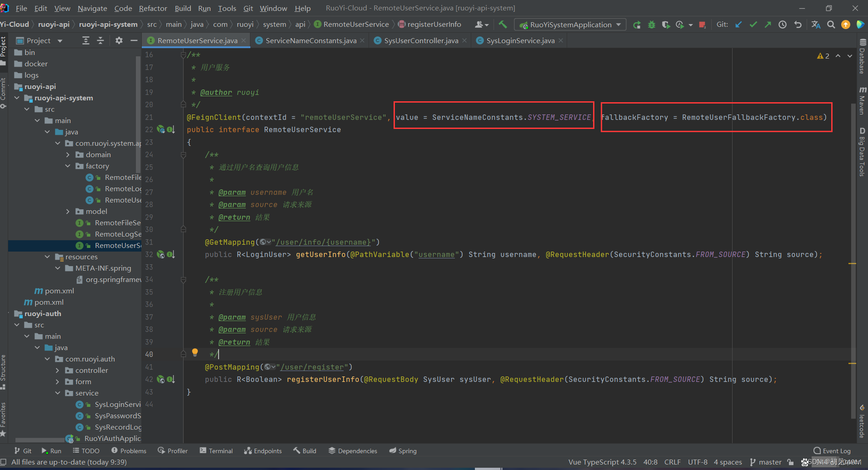Click the red Stop icon

(x=702, y=25)
